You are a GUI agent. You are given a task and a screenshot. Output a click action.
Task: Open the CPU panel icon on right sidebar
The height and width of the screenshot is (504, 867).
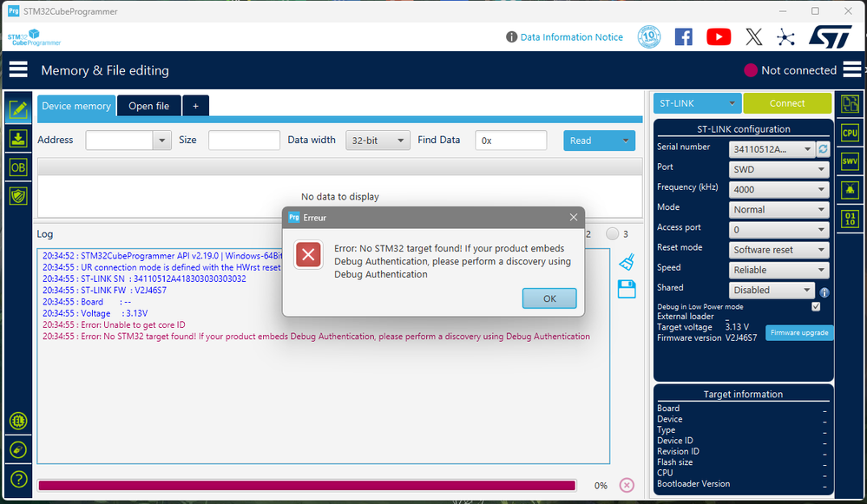pos(850,134)
